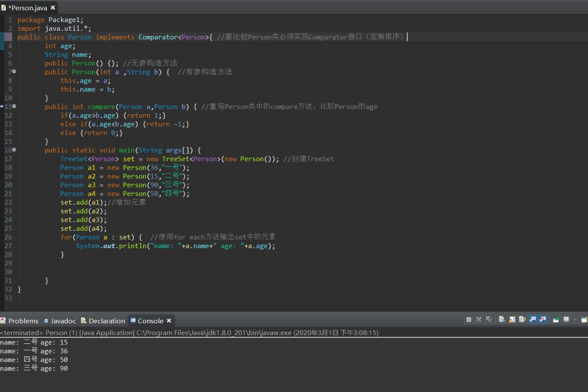Click the override marker beside line 11

pyautogui.click(x=2, y=107)
